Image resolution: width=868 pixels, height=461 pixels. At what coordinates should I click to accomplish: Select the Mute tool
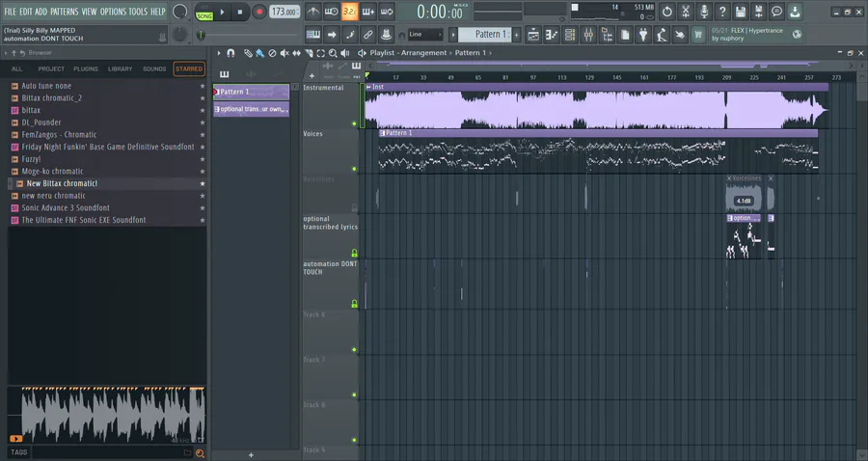pyautogui.click(x=284, y=53)
